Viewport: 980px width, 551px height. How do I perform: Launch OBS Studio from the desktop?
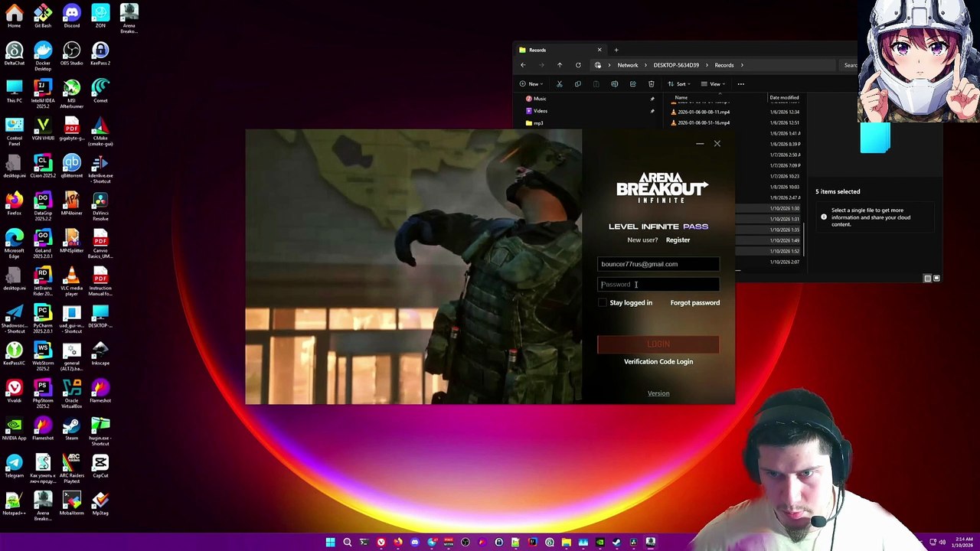(x=71, y=54)
